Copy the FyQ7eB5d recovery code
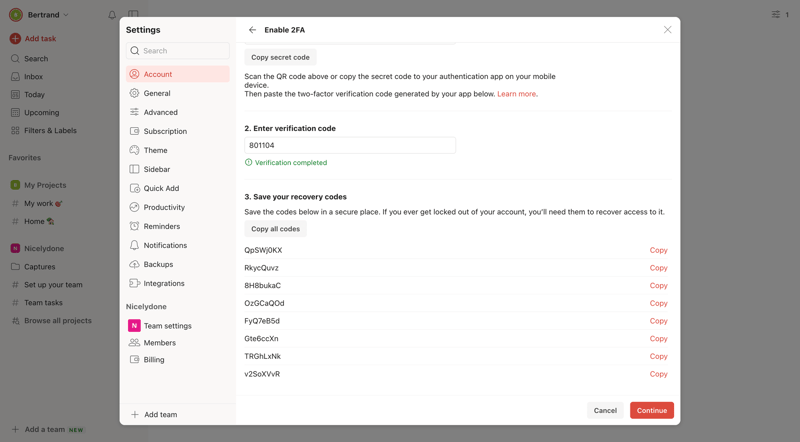800x442 pixels. [x=658, y=321]
